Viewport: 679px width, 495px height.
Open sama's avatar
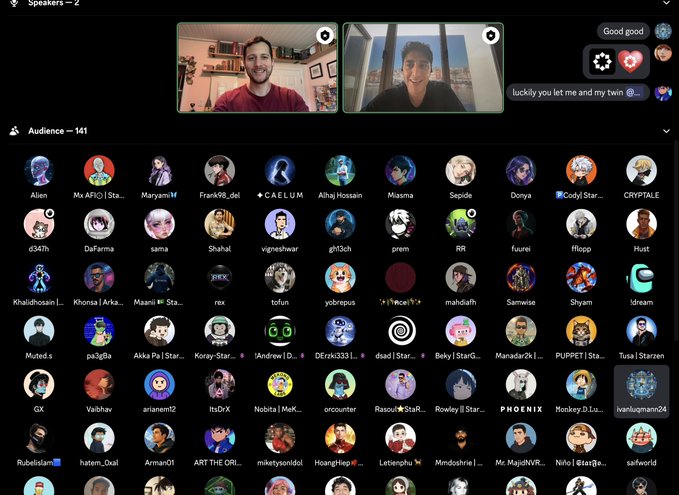click(159, 224)
